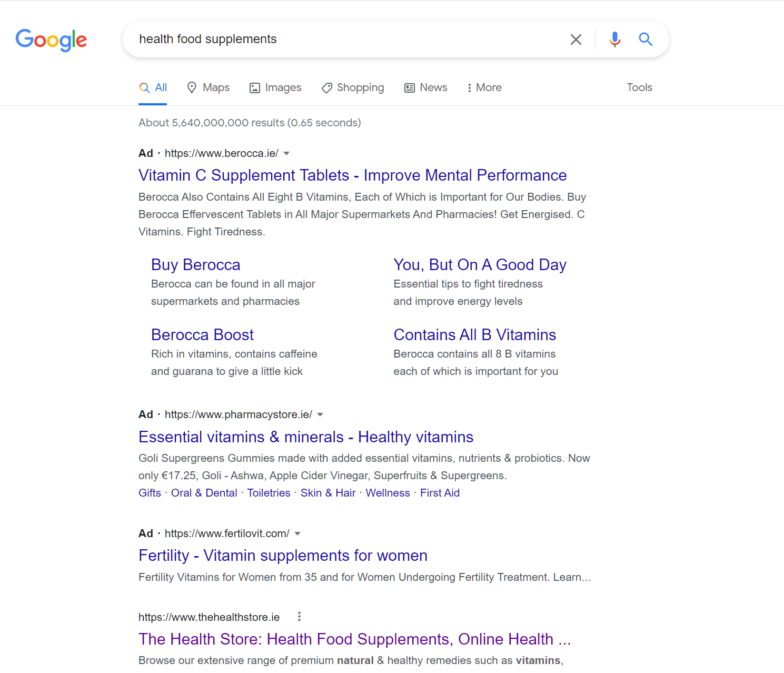Click the https://www.pharmacystore.ie/ ad URL
Screen dimensions: 784x673
239,414
